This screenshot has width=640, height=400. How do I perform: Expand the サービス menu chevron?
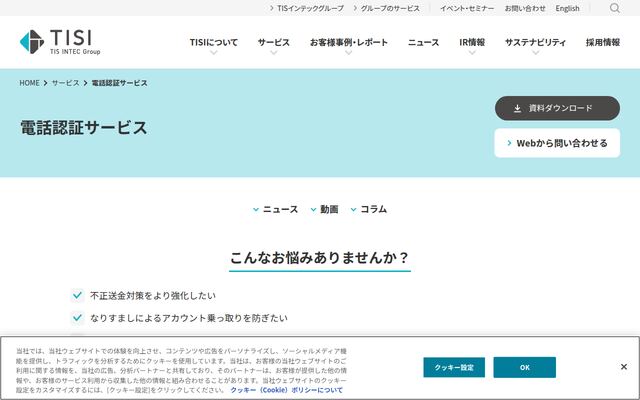273,53
